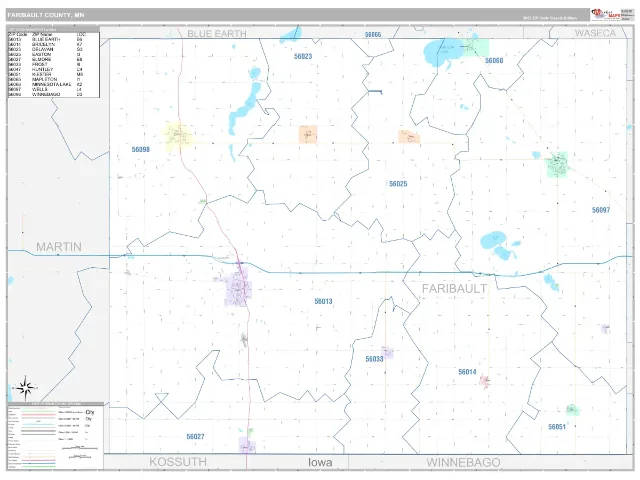The width and height of the screenshot is (640, 480).
Task: Click the purple city patch near 56033
Action: coord(387,352)
